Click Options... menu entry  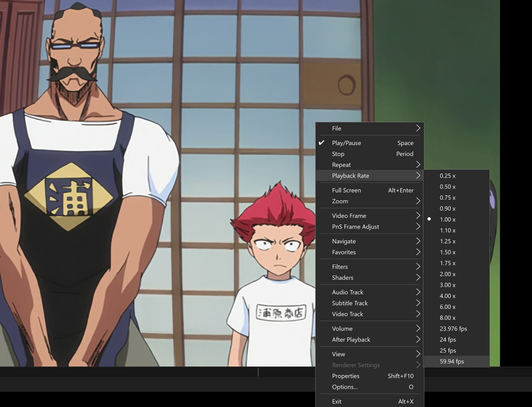[x=344, y=387]
